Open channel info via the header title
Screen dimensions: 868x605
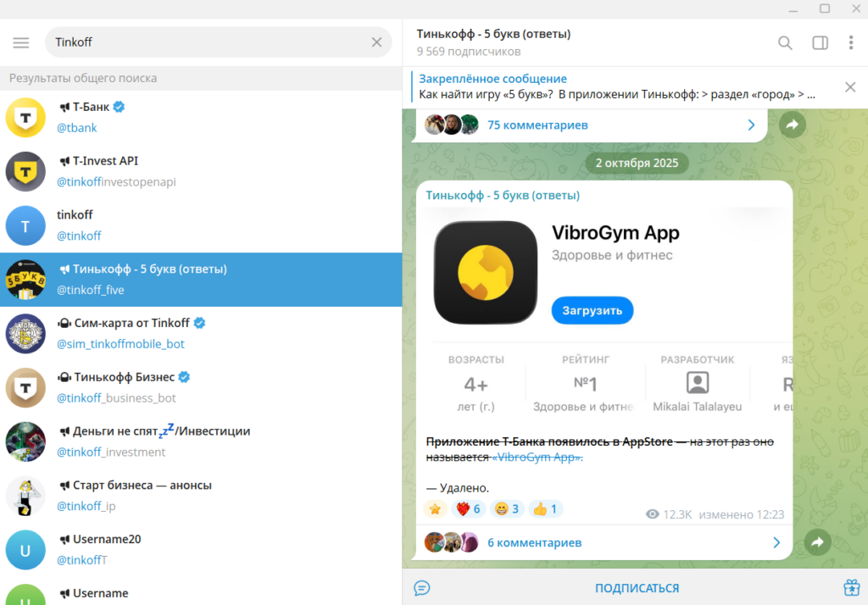(493, 34)
